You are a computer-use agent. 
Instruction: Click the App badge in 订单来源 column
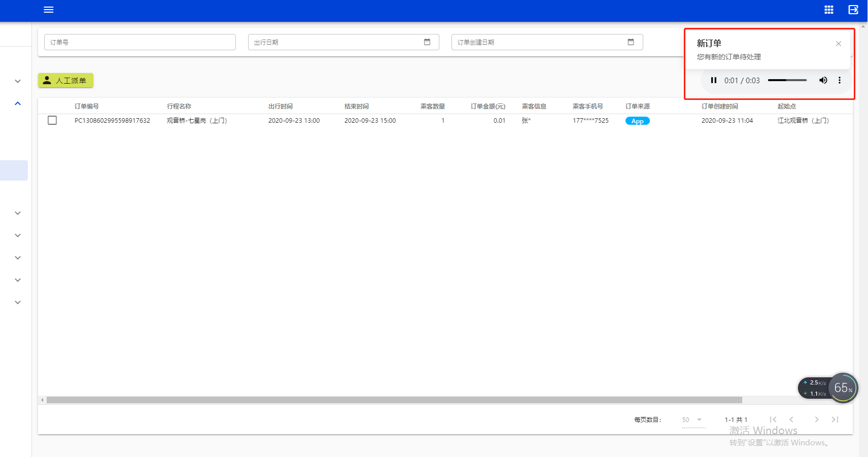pos(637,121)
